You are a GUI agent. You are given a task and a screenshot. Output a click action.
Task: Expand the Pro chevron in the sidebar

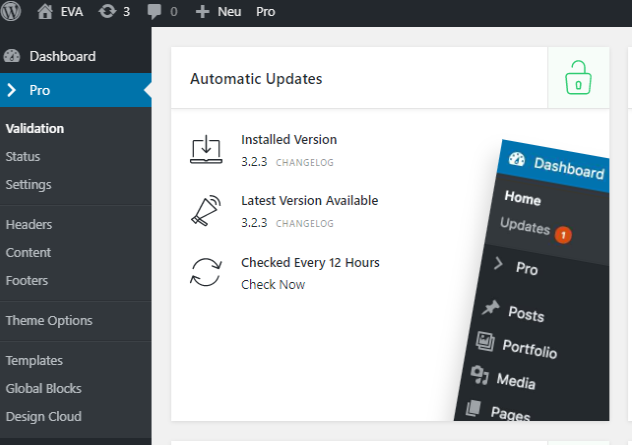click(12, 90)
